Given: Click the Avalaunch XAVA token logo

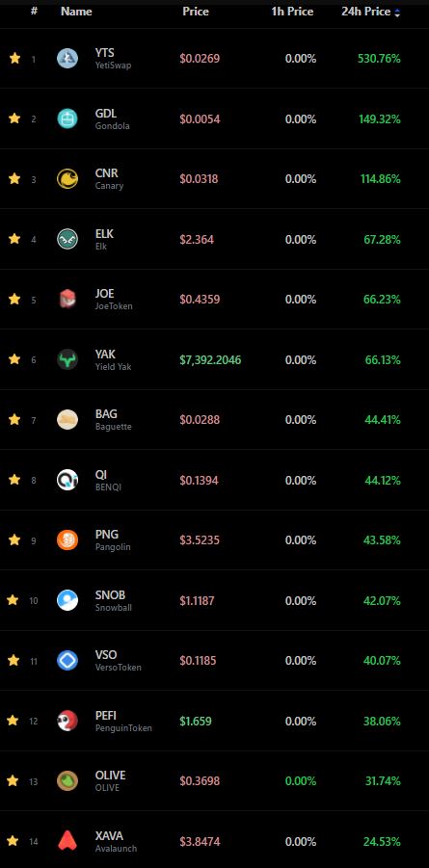Looking at the screenshot, I should (67, 841).
